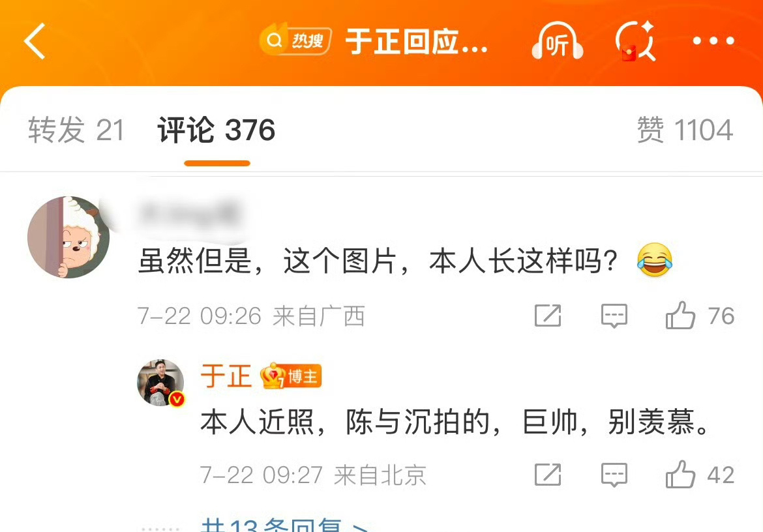Image resolution: width=763 pixels, height=532 pixels.
Task: Tap the 博主 crown badge
Action: coord(291,376)
